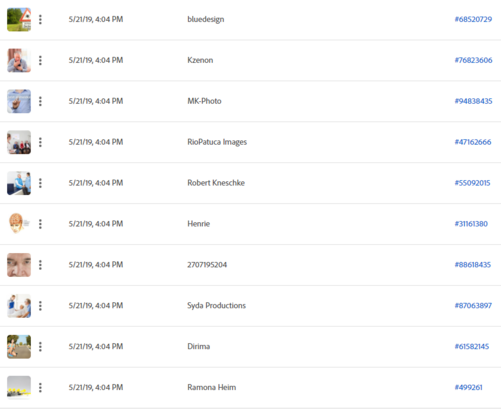Open asset link #68520729
501x409 pixels.
point(473,19)
